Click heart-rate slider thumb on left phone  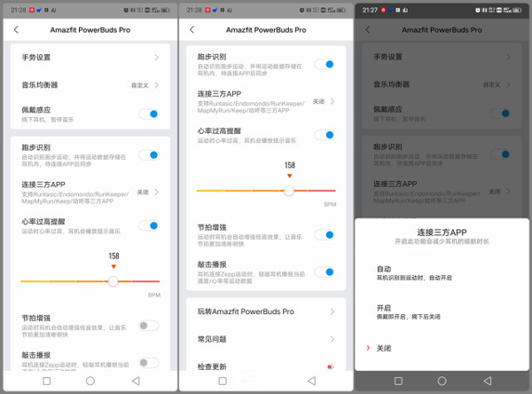pyautogui.click(x=113, y=281)
